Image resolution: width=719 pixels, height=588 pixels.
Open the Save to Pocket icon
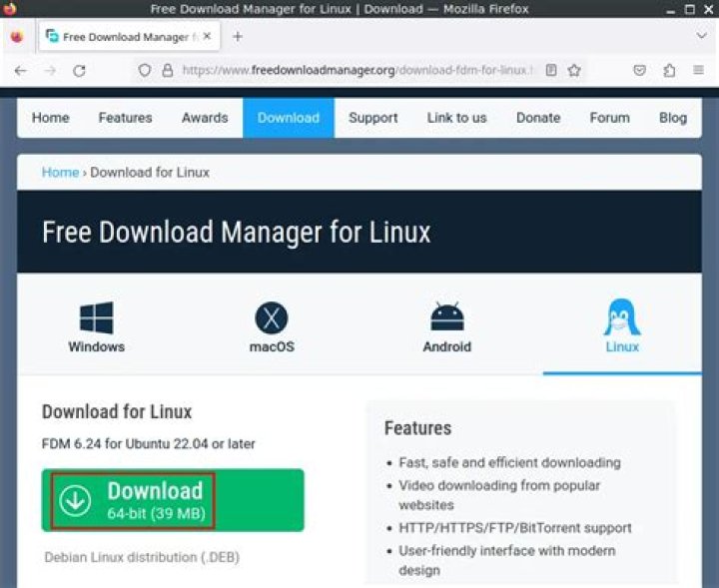point(640,70)
